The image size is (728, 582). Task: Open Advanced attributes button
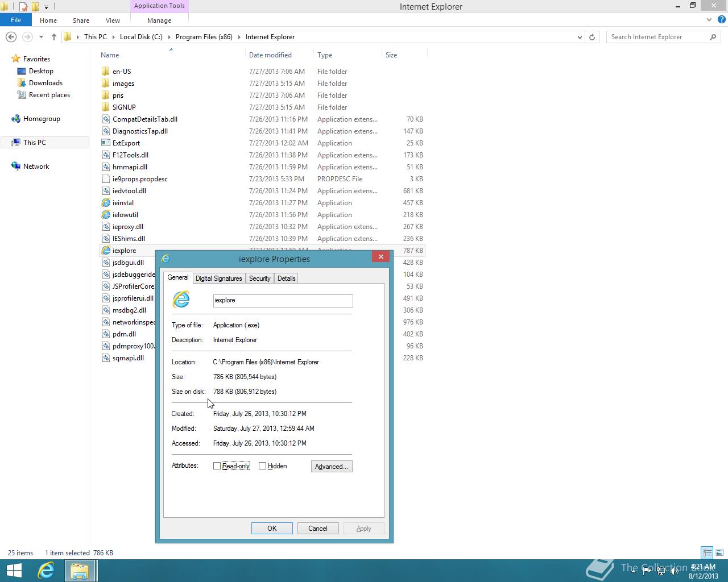(x=332, y=467)
